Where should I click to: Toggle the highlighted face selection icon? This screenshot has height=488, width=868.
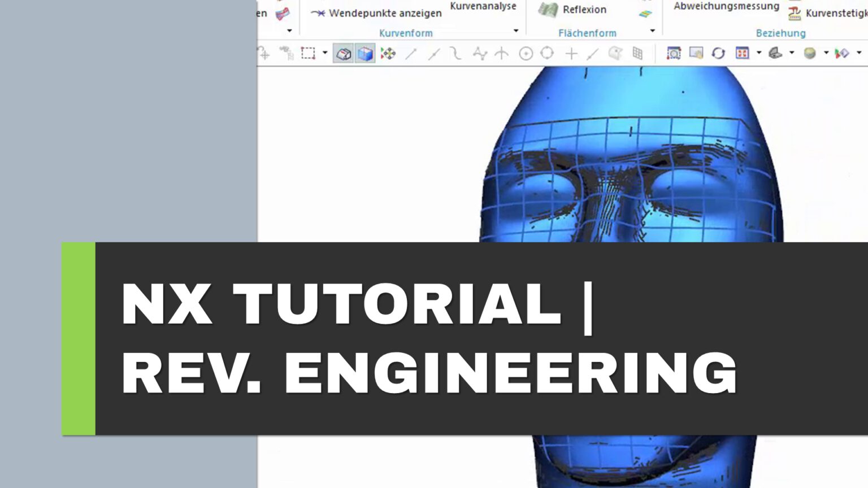pyautogui.click(x=344, y=54)
